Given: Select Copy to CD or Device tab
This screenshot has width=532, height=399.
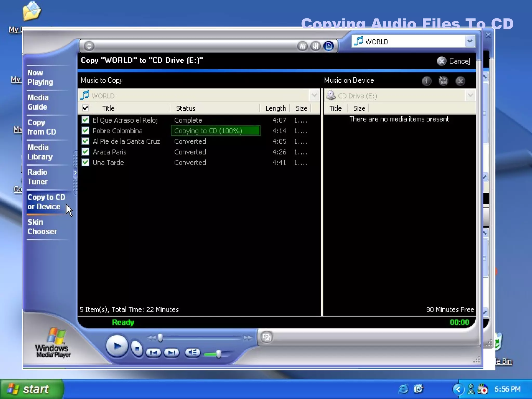Looking at the screenshot, I should click(46, 202).
